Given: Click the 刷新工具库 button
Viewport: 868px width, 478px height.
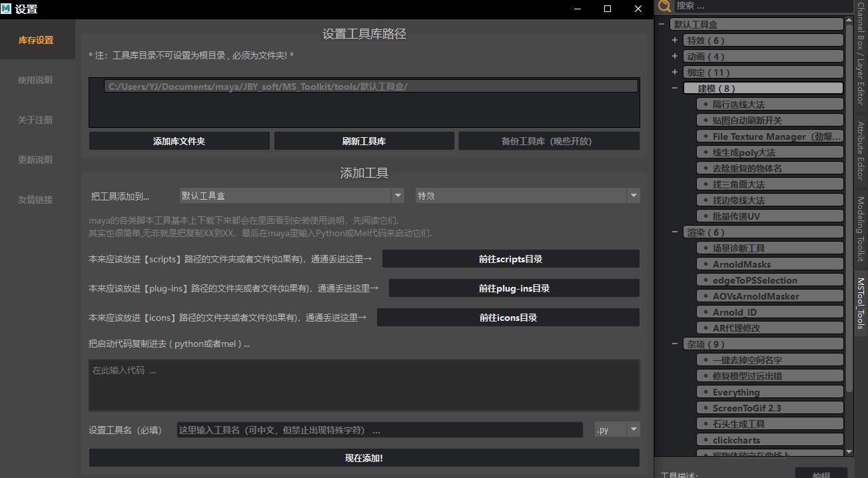Looking at the screenshot, I should click(364, 141).
